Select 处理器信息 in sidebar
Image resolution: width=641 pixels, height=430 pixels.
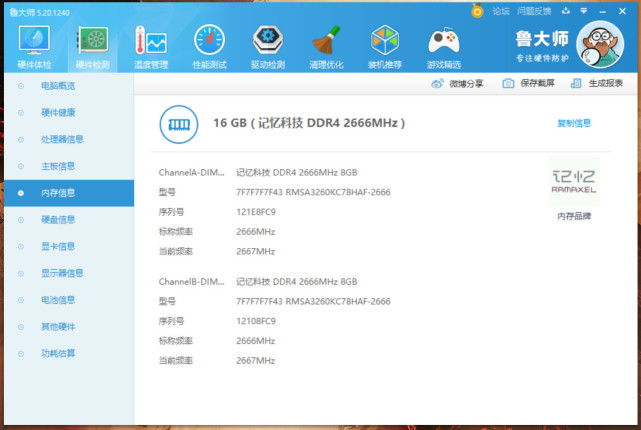click(69, 139)
